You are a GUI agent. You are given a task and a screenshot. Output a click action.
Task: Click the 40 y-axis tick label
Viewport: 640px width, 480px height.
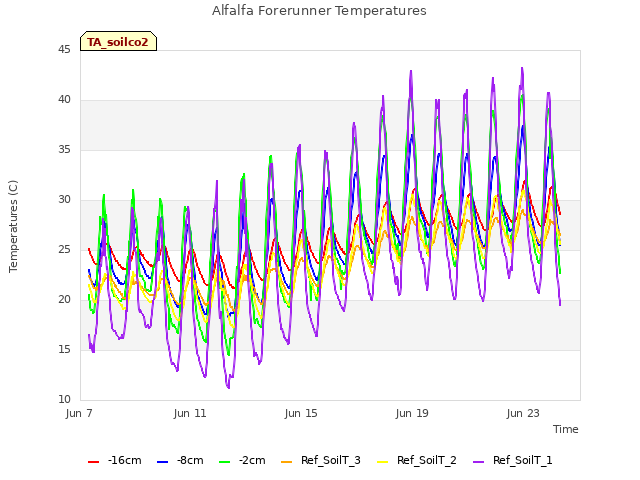click(x=64, y=100)
